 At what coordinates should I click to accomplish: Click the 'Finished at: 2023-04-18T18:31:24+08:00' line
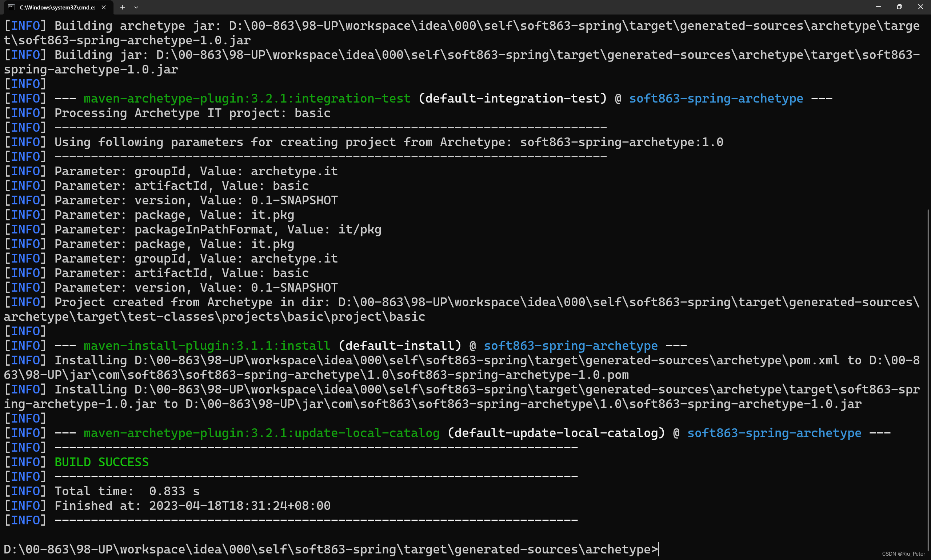[168, 506]
